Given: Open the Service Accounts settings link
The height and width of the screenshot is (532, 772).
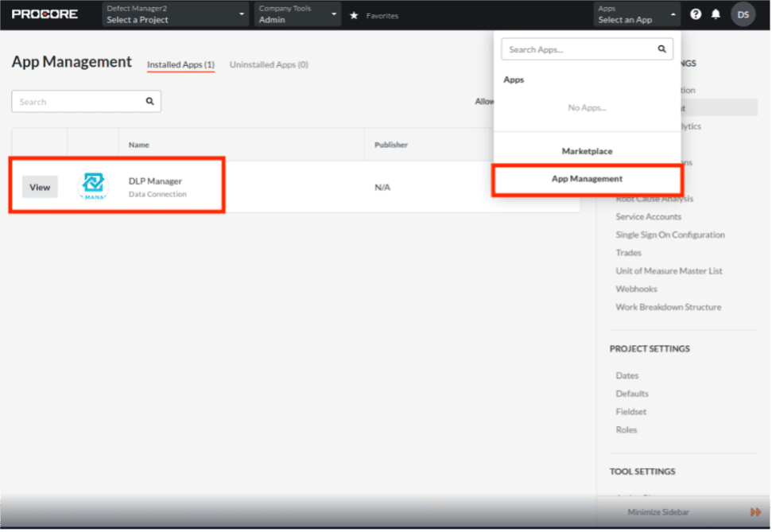Looking at the screenshot, I should coord(649,217).
